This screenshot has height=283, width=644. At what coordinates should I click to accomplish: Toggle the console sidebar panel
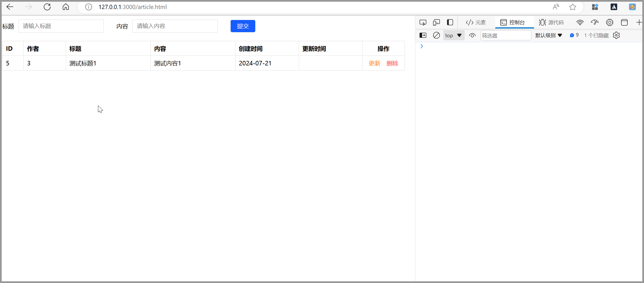[x=423, y=36]
